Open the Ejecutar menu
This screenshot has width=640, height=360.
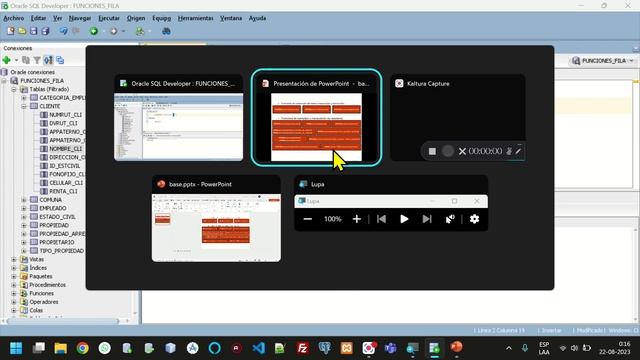109,18
